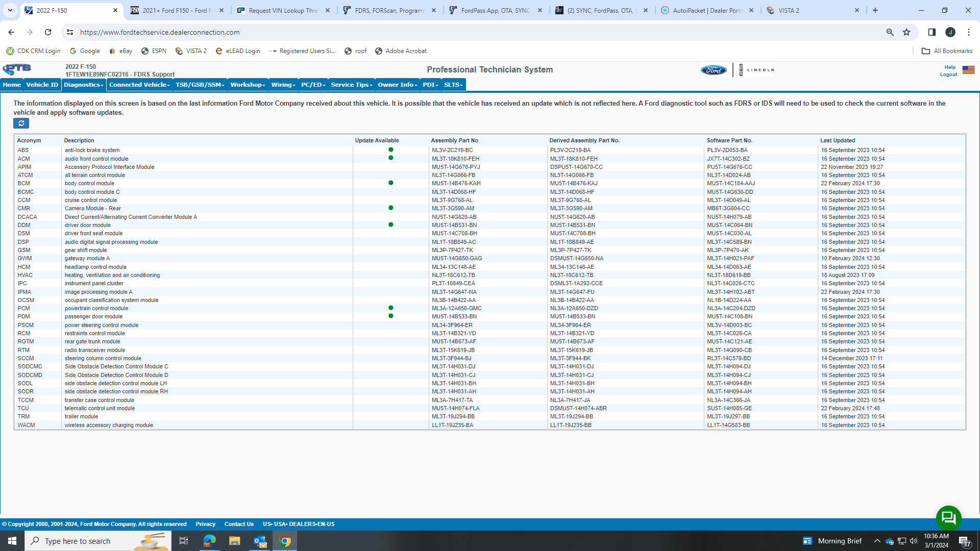Open the Contact Us footer link
The width and height of the screenshot is (980, 551).
click(x=239, y=524)
